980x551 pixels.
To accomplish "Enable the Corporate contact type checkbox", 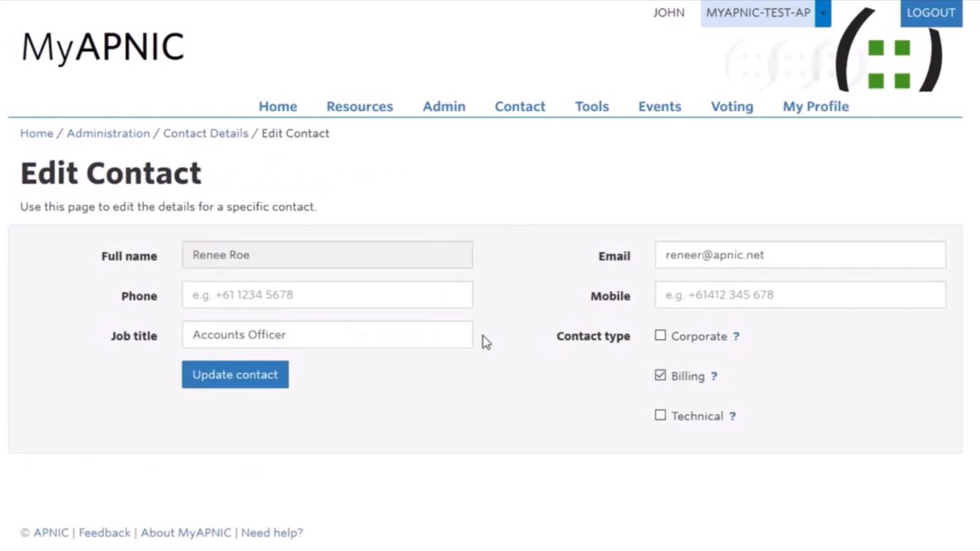I will (x=660, y=335).
